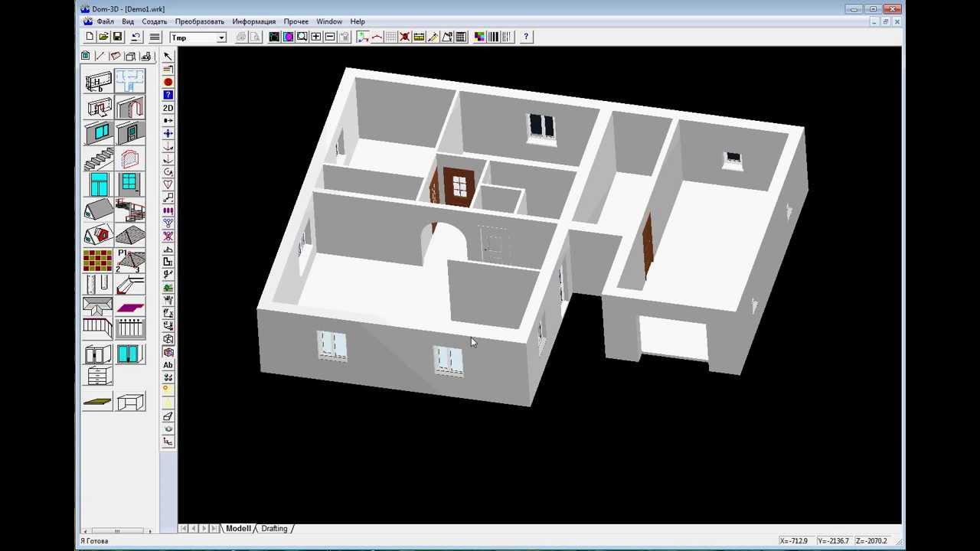The width and height of the screenshot is (980, 551).
Task: Click the Zoom out minus icon
Action: pyautogui.click(x=330, y=37)
